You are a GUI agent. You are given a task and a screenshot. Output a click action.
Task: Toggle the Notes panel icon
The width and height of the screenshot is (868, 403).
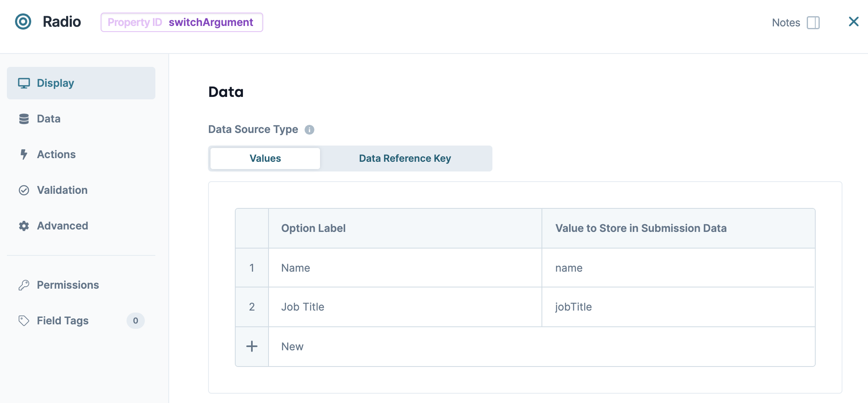813,23
